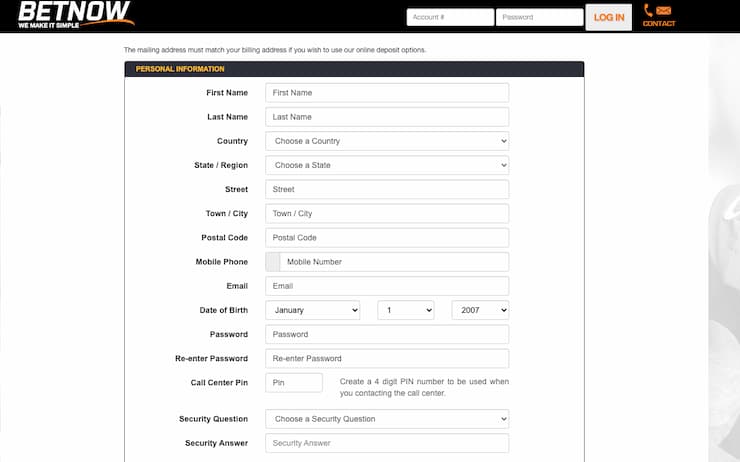Click the LOG IN button

point(609,17)
